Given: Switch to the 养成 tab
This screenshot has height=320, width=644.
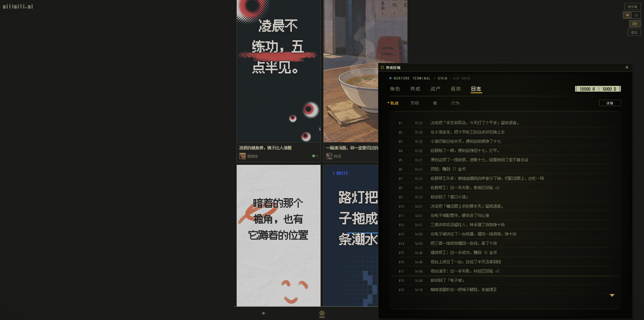Looking at the screenshot, I should 415,89.
